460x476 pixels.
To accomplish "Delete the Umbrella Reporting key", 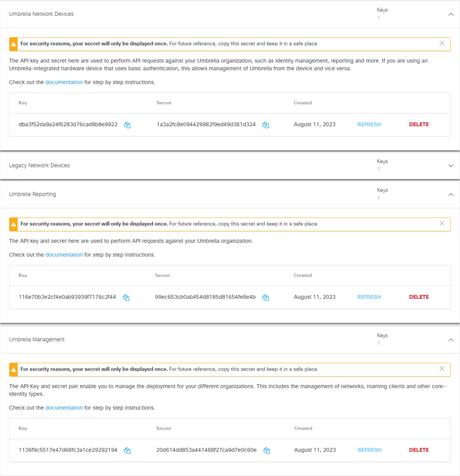I will pos(419,297).
